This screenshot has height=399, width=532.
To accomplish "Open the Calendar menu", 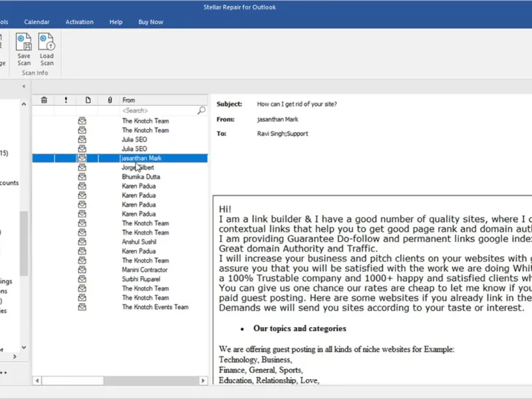I will (x=37, y=22).
